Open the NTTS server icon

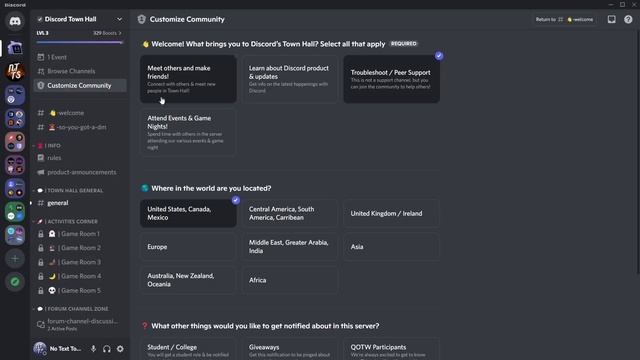(x=15, y=71)
